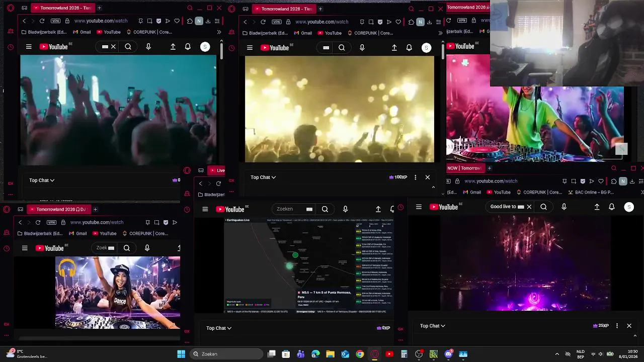Expand the bookmarks overflow chevron in the golden-lights video window

[440, 33]
